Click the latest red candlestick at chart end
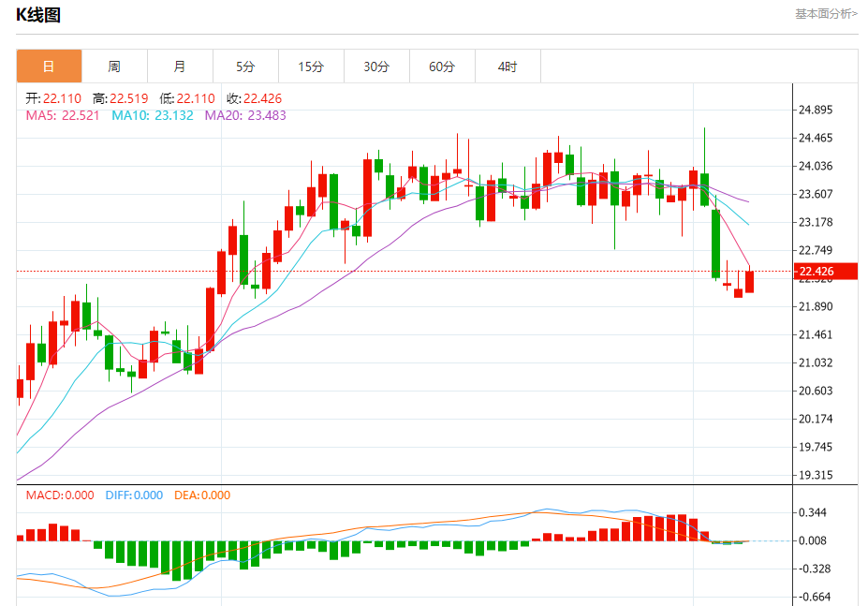 pyautogui.click(x=749, y=281)
